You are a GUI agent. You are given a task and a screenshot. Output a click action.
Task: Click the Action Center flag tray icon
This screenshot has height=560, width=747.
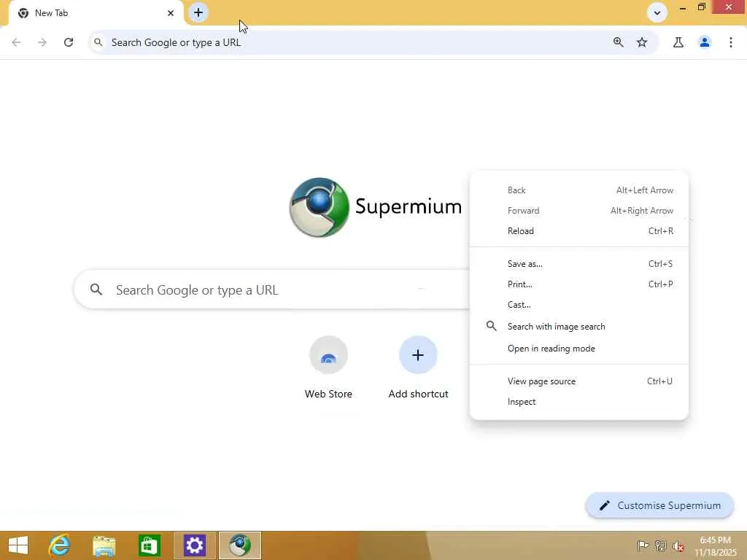click(643, 545)
